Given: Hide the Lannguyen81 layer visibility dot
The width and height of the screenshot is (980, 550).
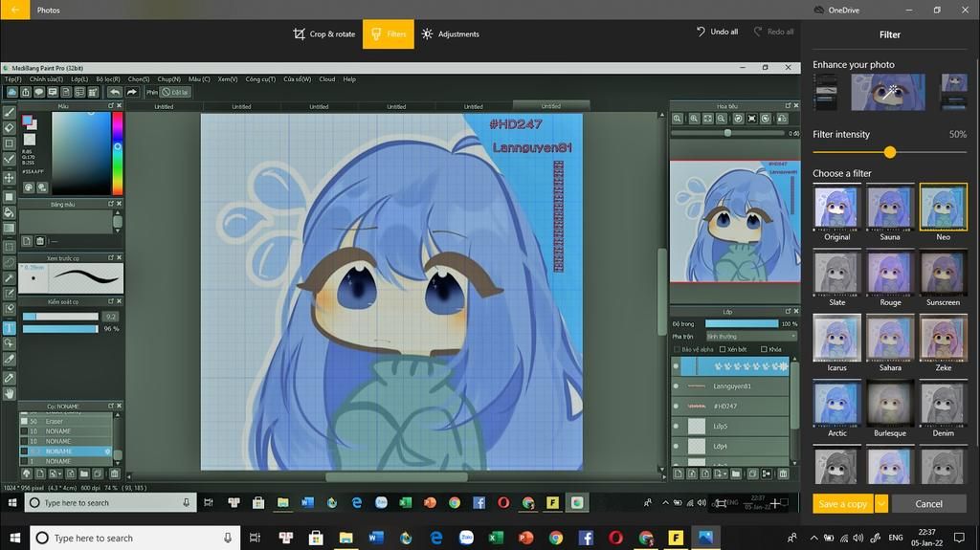Looking at the screenshot, I should tap(676, 386).
